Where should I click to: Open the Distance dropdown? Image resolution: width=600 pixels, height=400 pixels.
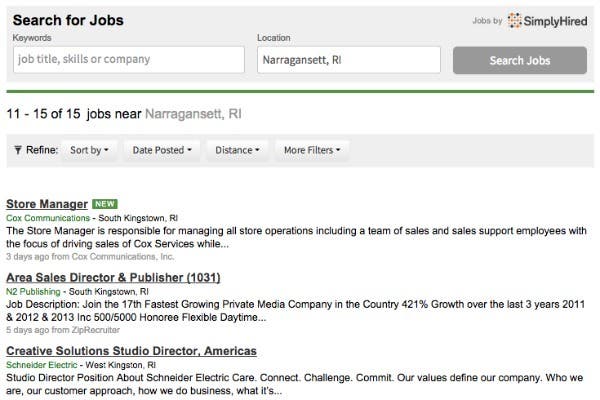[238, 151]
